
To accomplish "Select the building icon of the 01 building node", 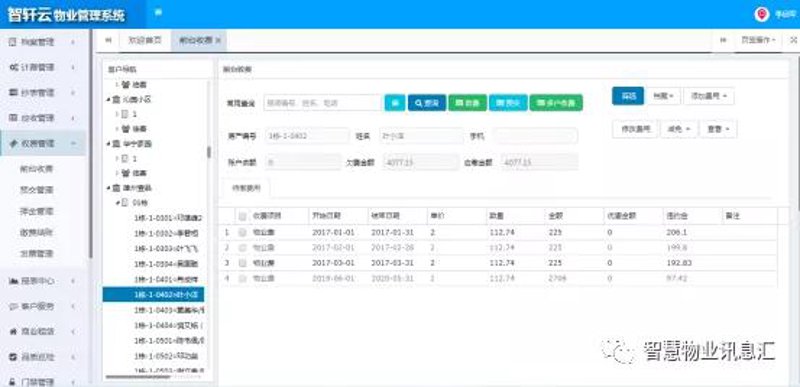I will 124,202.
